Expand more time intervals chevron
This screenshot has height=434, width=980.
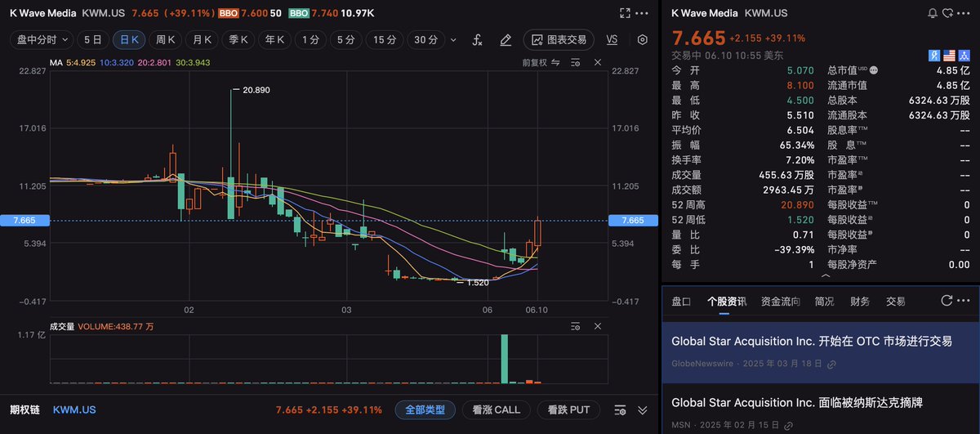click(455, 39)
